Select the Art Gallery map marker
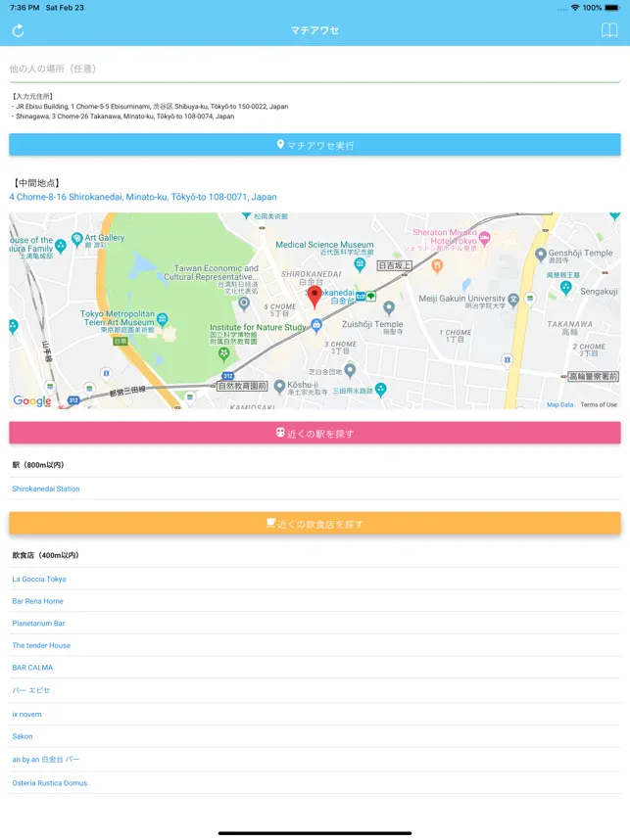Image resolution: width=630 pixels, height=840 pixels. tap(76, 238)
